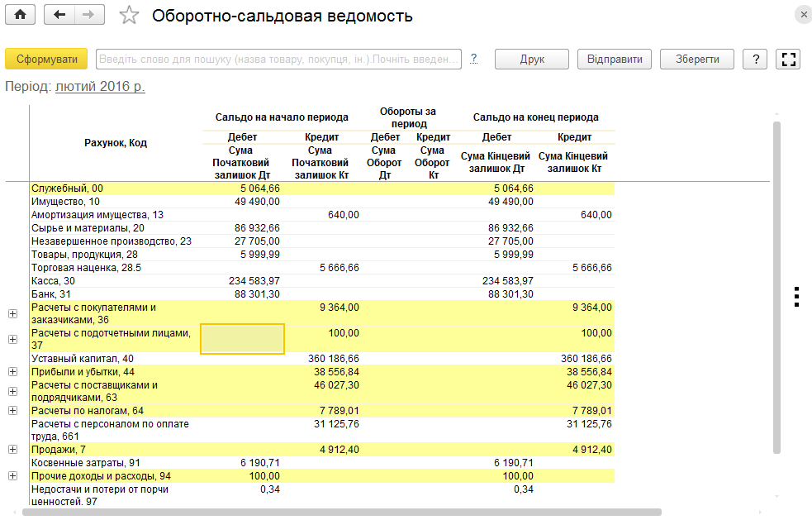Select the Служебный, 00 row
The height and width of the screenshot is (520, 812).
[x=322, y=188]
